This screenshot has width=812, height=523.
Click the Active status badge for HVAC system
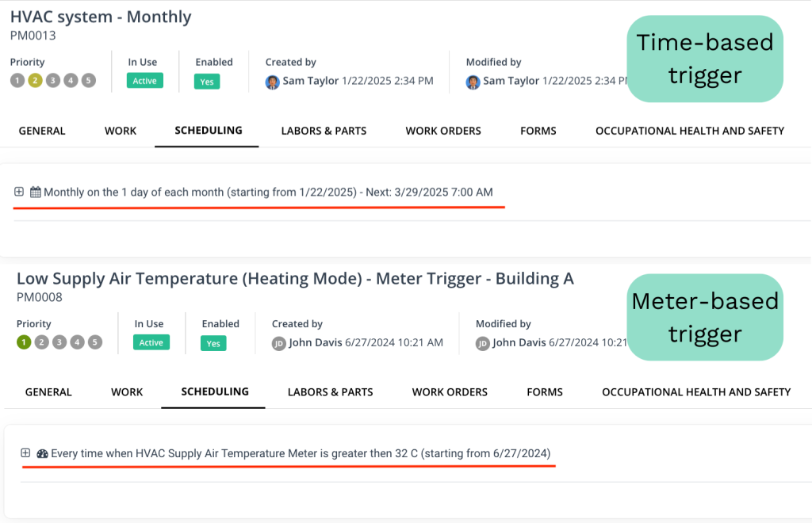(145, 81)
